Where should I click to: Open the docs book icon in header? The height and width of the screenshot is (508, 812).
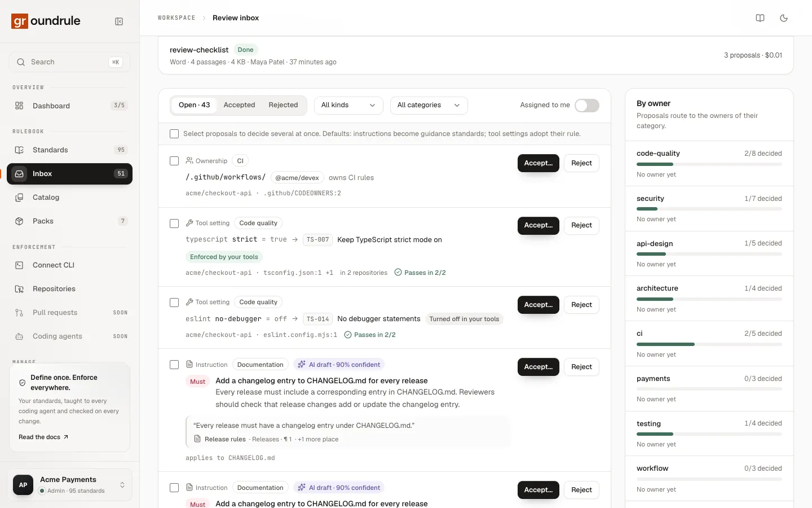coord(760,18)
